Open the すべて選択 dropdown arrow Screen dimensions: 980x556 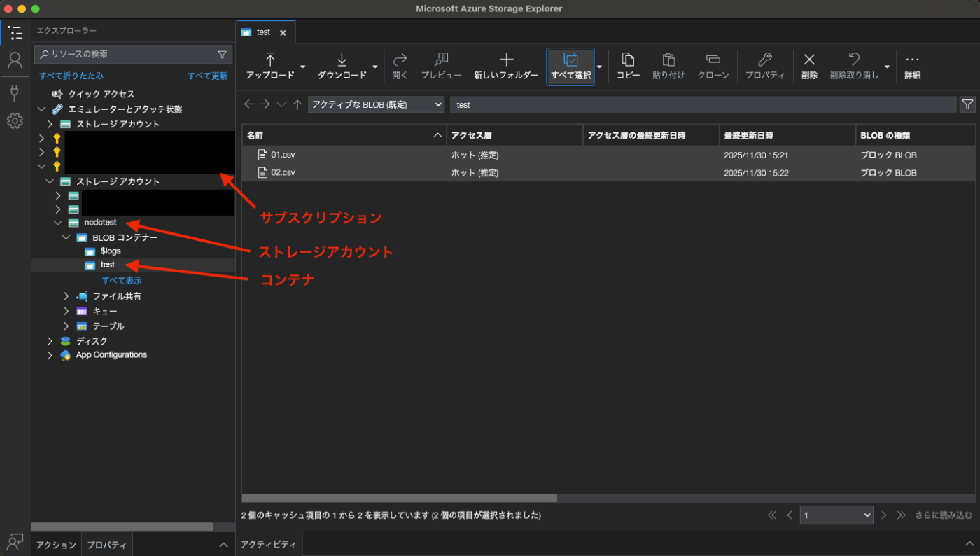599,67
